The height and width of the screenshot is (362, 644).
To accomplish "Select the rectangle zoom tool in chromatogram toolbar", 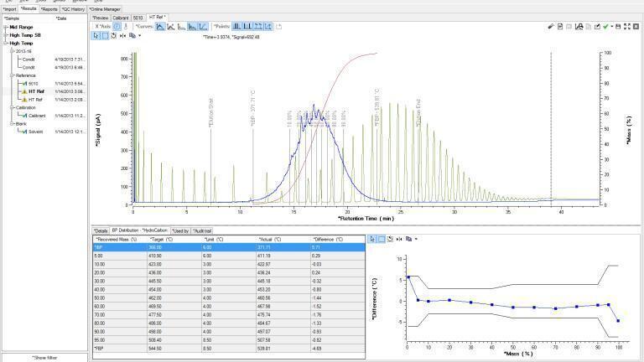I will click(x=105, y=36).
